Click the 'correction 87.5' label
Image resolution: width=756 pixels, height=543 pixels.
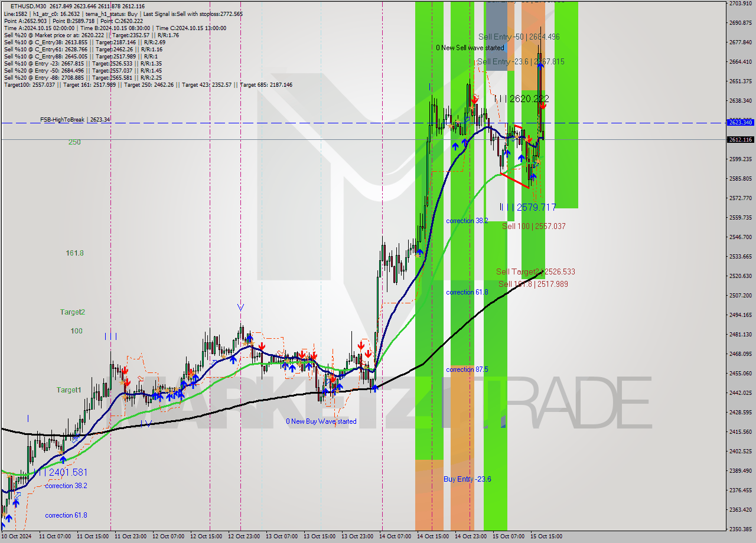click(467, 369)
